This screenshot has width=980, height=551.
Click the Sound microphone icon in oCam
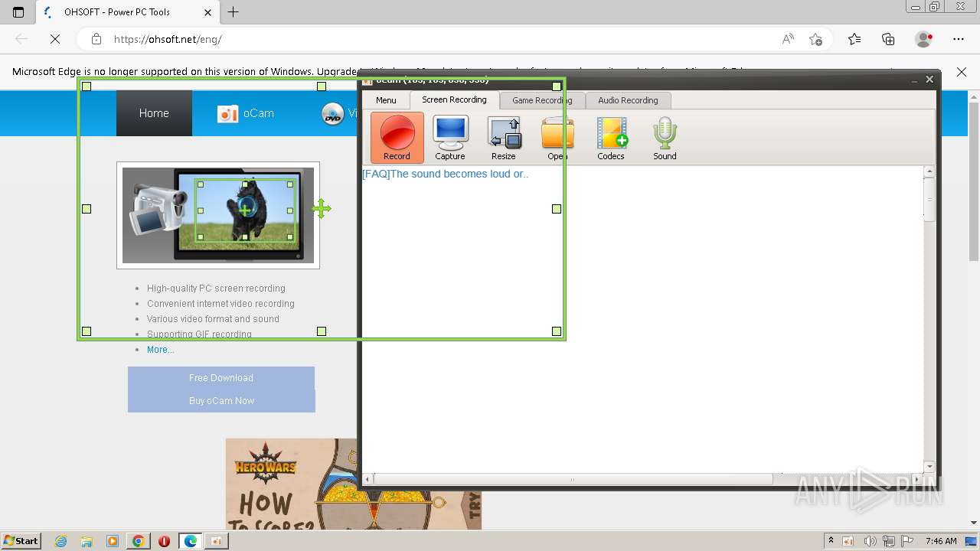[665, 138]
